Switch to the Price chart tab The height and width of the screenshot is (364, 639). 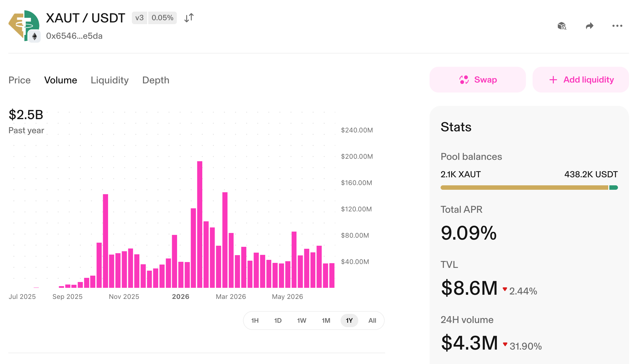(x=19, y=80)
